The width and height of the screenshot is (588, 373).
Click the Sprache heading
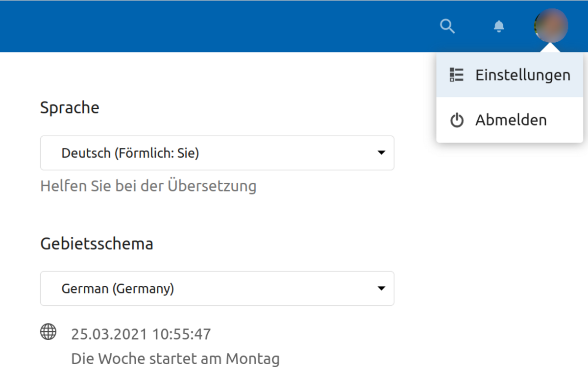pyautogui.click(x=70, y=107)
